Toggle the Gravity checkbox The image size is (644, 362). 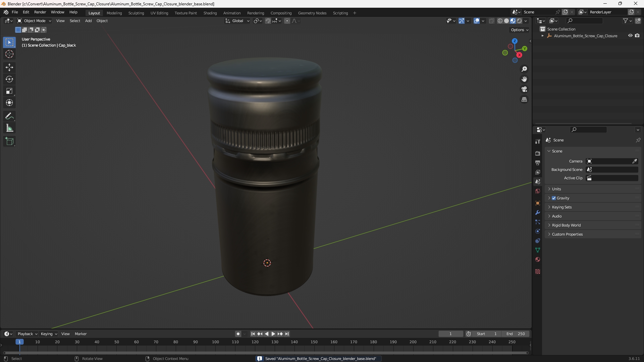[x=554, y=198]
